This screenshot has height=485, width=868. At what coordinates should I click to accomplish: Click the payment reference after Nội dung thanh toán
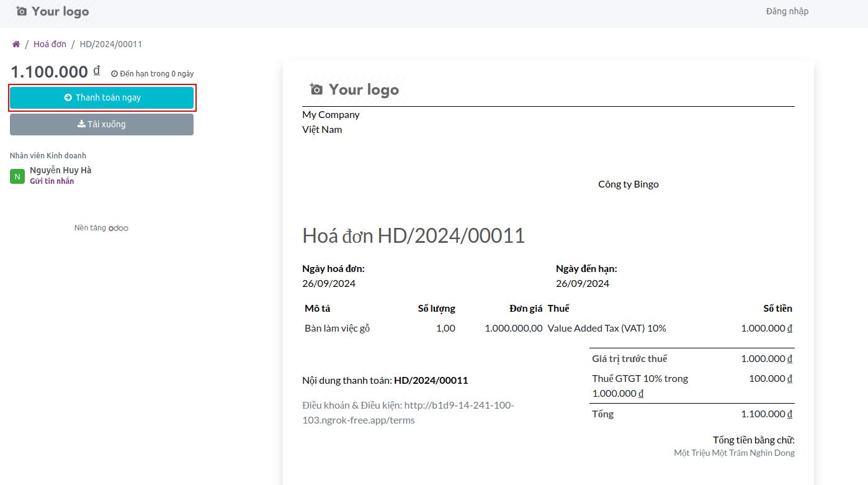pyautogui.click(x=431, y=380)
